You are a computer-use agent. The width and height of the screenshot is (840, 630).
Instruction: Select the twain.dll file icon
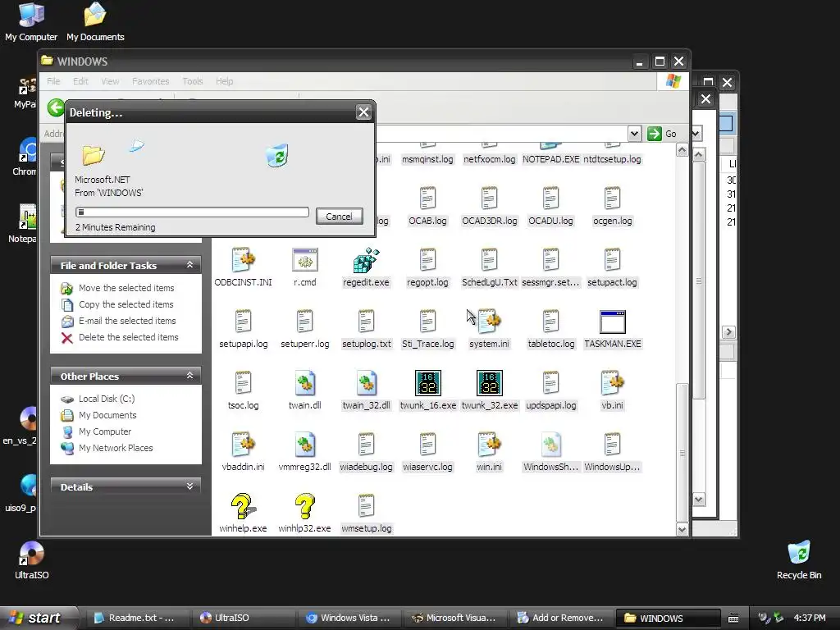point(305,384)
